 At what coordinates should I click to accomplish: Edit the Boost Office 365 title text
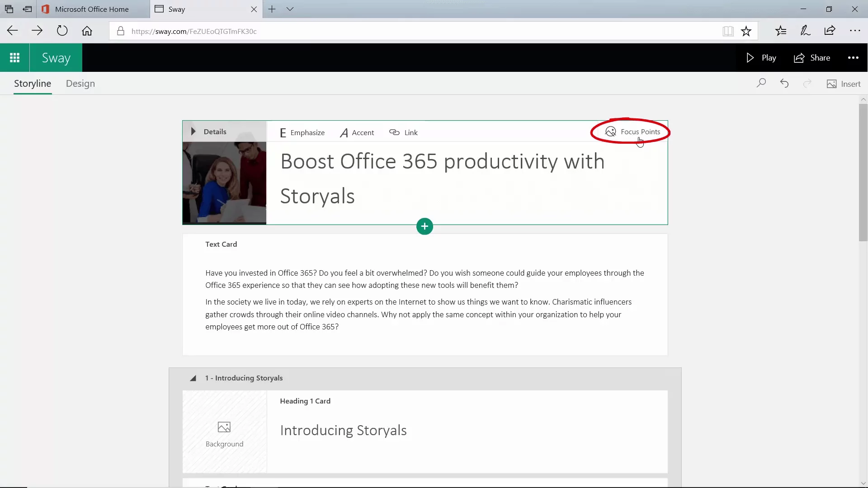[x=442, y=179]
